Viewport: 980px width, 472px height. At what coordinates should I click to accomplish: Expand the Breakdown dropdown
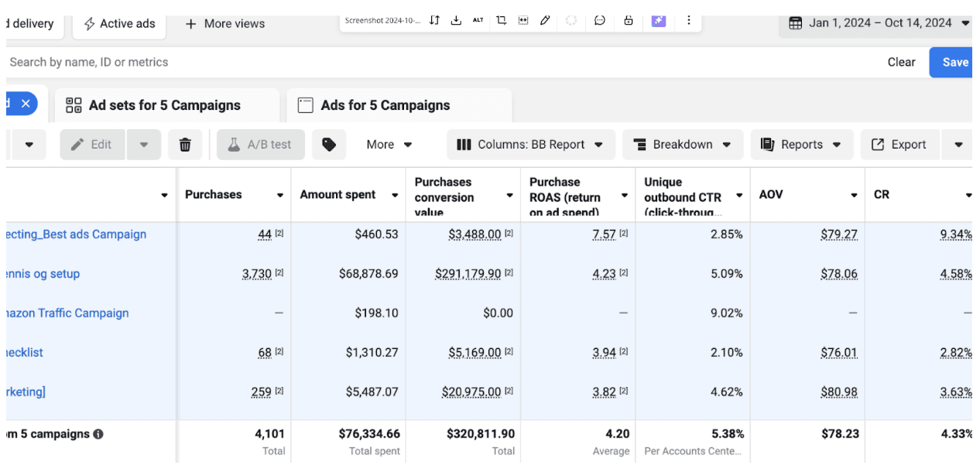[682, 145]
